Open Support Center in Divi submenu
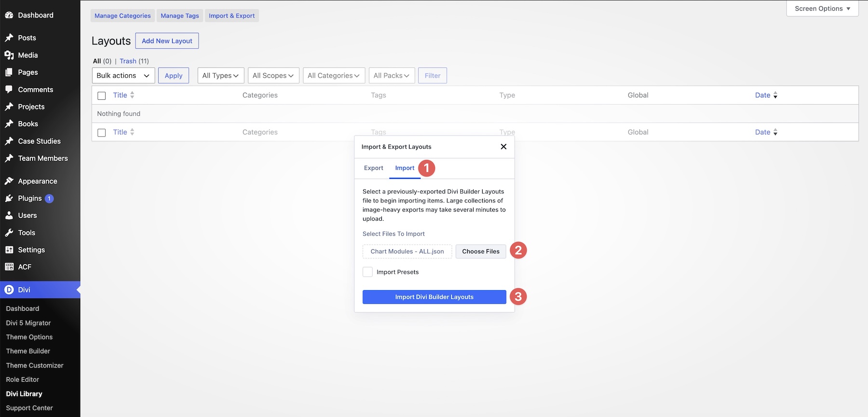868x417 pixels. tap(29, 408)
